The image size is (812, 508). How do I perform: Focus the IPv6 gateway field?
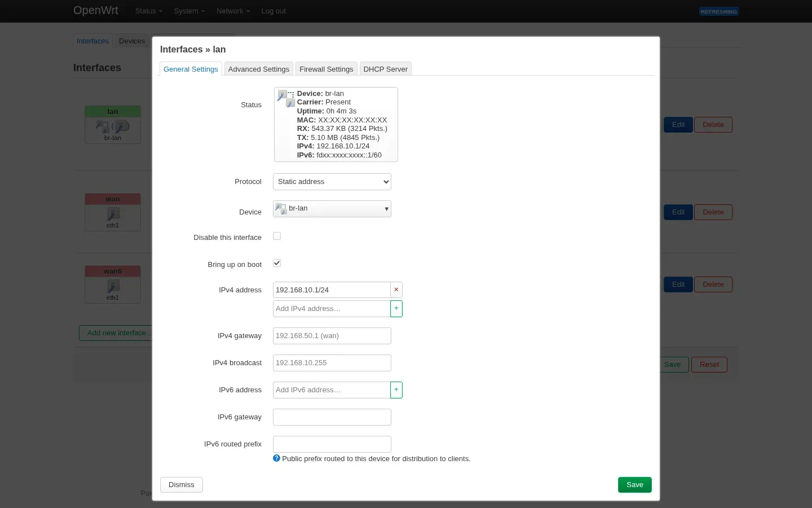[x=332, y=417]
